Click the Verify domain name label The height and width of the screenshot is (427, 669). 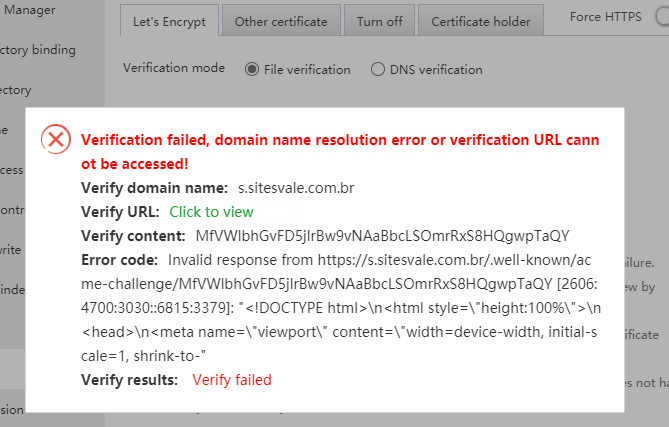154,187
